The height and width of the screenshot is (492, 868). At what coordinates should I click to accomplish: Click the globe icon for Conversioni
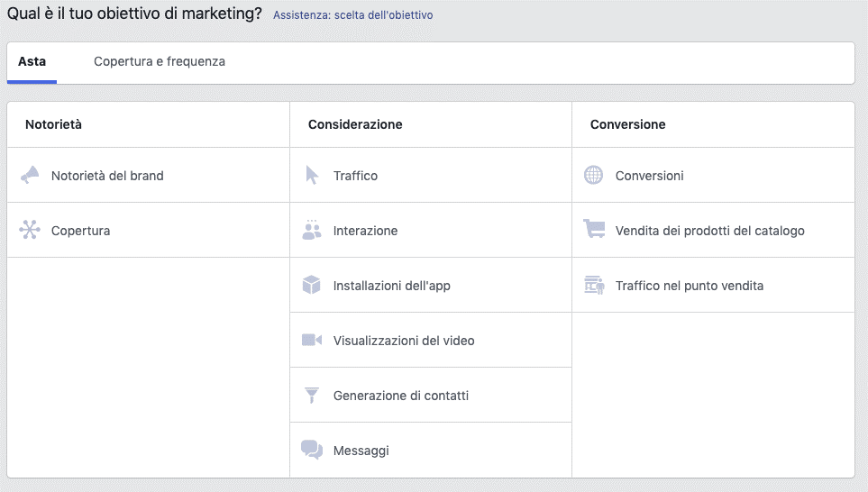point(593,176)
